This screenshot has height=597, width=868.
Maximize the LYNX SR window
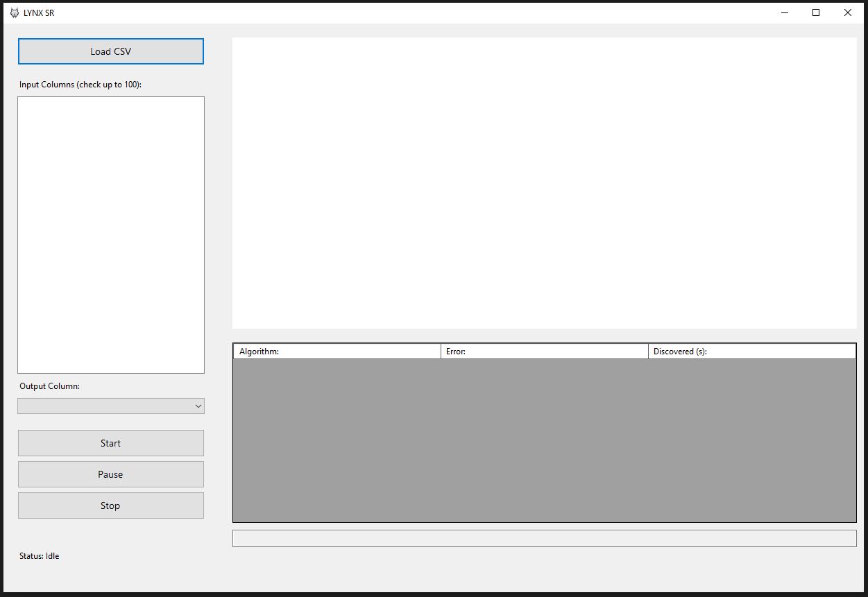(x=816, y=12)
